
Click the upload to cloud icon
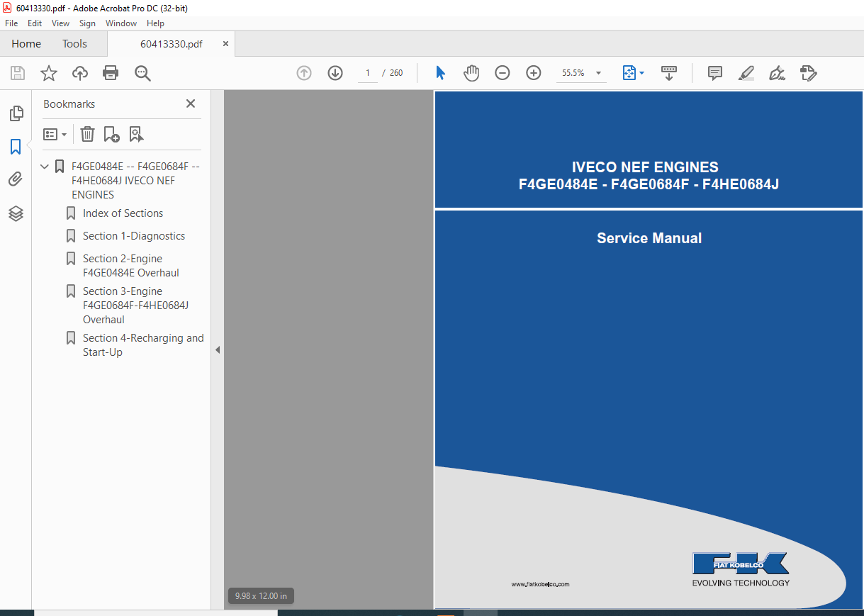[80, 73]
